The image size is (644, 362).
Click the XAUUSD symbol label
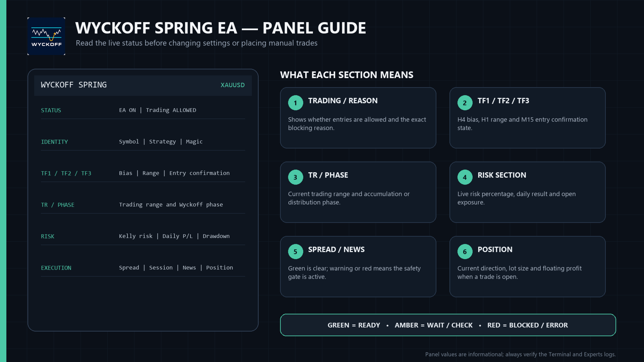tap(232, 85)
